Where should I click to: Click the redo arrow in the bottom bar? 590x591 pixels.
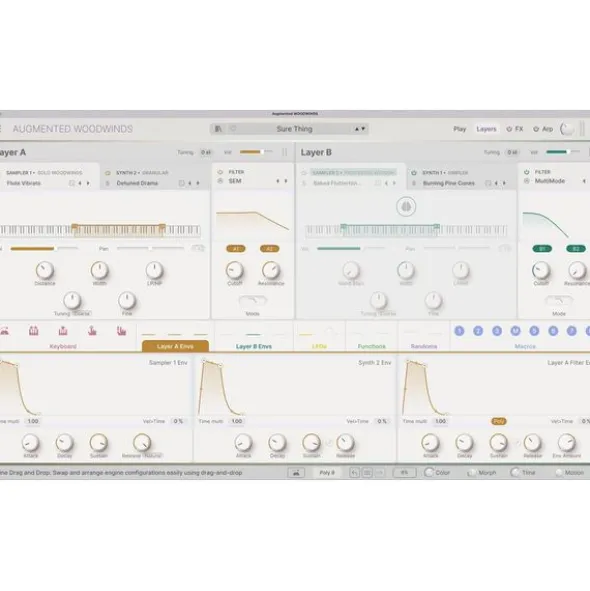(x=380, y=473)
